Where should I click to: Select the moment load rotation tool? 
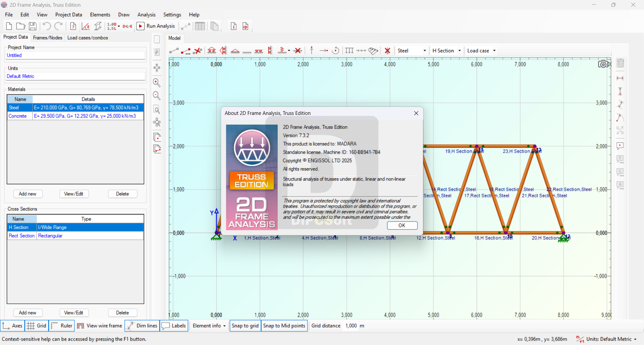(x=335, y=51)
